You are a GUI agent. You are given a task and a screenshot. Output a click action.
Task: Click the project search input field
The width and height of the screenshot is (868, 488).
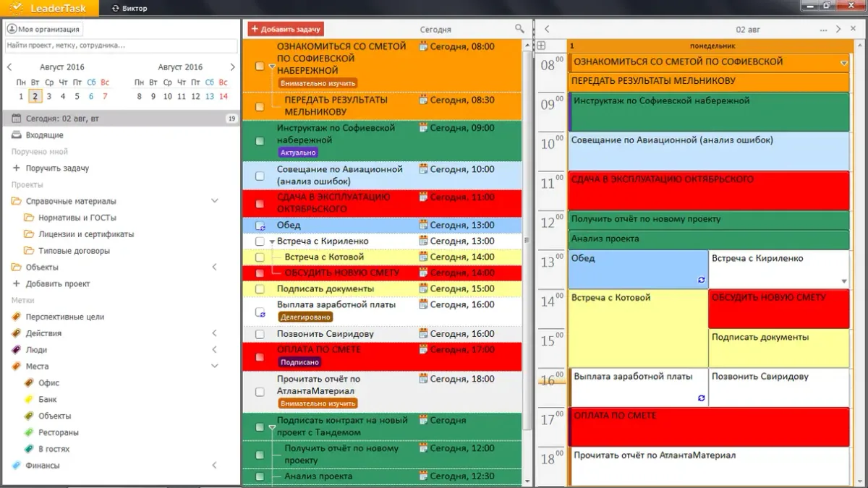click(x=121, y=46)
